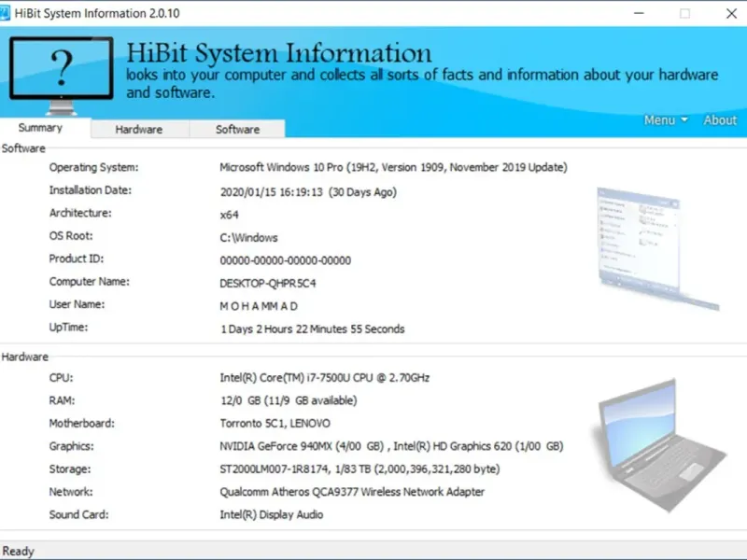Click the Torronto 5C1, LENOVO value
747x560 pixels.
click(275, 424)
